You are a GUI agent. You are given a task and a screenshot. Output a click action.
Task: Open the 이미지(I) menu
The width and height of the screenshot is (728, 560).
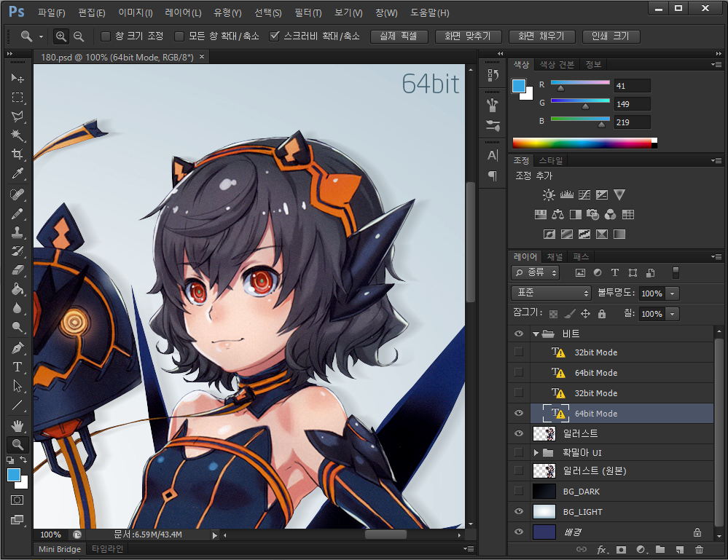(x=135, y=12)
